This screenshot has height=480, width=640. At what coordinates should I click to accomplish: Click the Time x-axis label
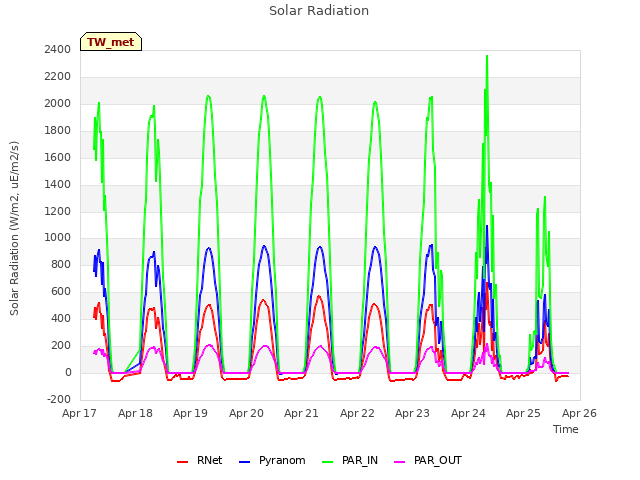tap(565, 429)
